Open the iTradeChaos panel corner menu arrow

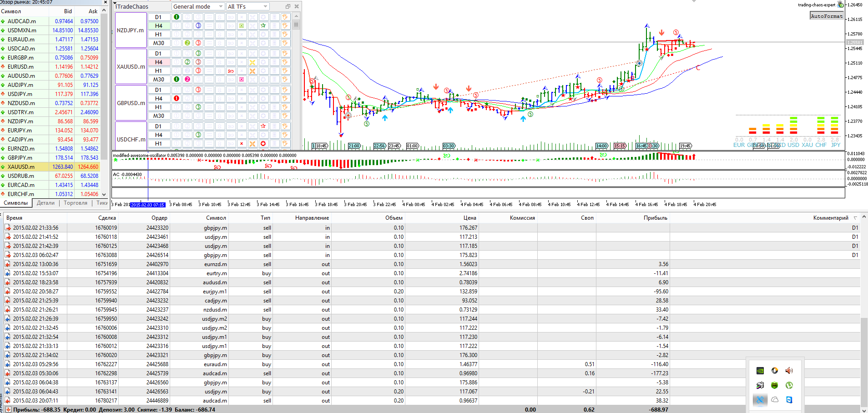point(115,4)
